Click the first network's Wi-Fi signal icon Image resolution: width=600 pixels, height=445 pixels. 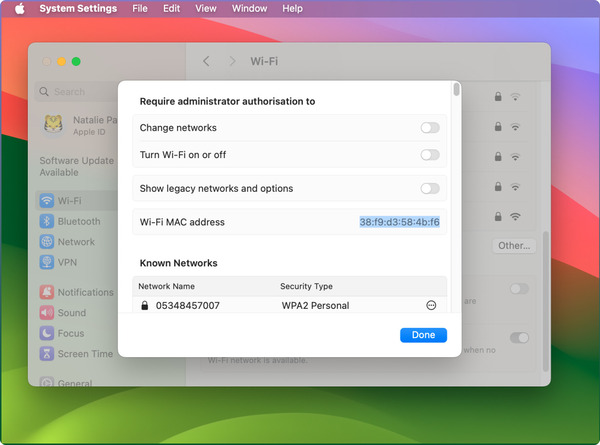click(x=515, y=97)
